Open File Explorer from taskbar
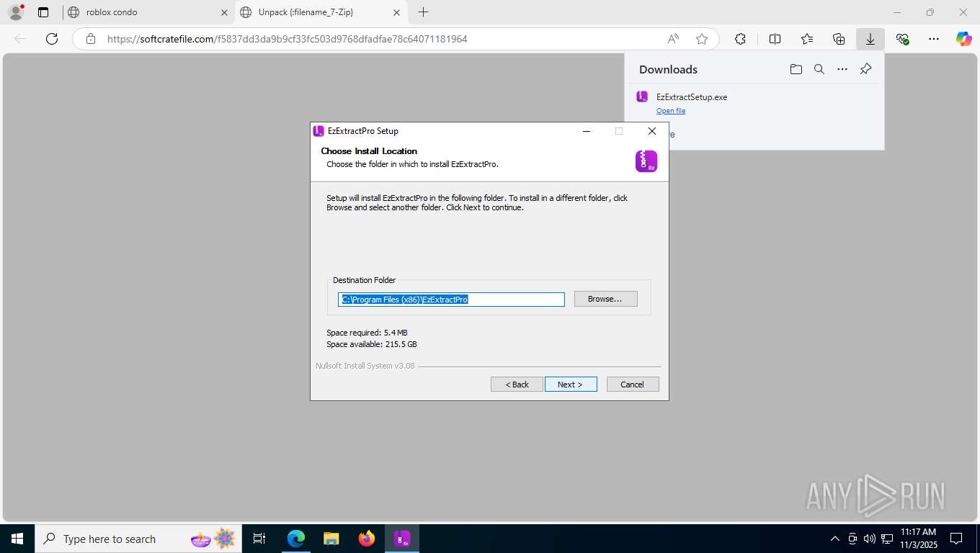The width and height of the screenshot is (980, 553). [331, 539]
